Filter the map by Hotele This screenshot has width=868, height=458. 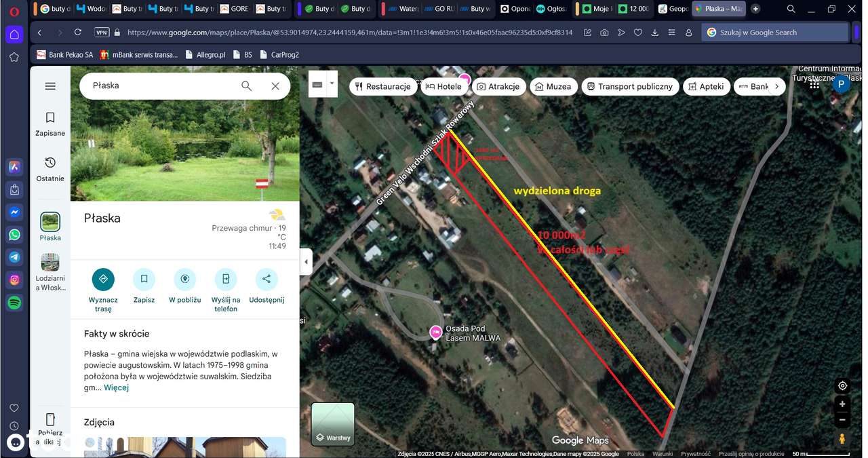(443, 86)
